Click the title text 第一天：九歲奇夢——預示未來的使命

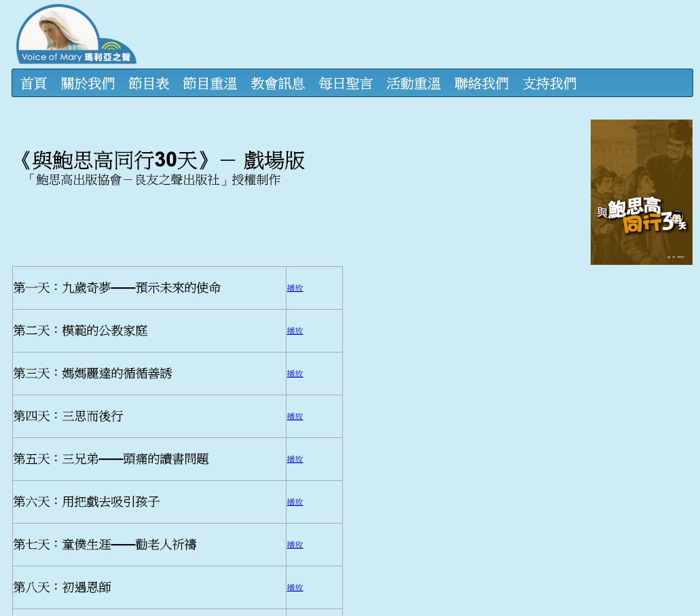(x=117, y=288)
